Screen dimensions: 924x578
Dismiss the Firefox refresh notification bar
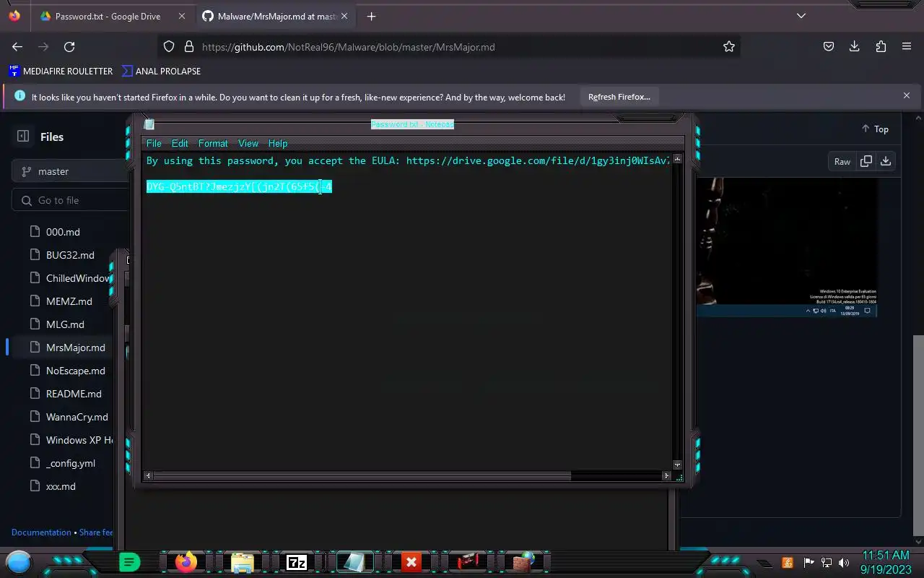click(907, 95)
